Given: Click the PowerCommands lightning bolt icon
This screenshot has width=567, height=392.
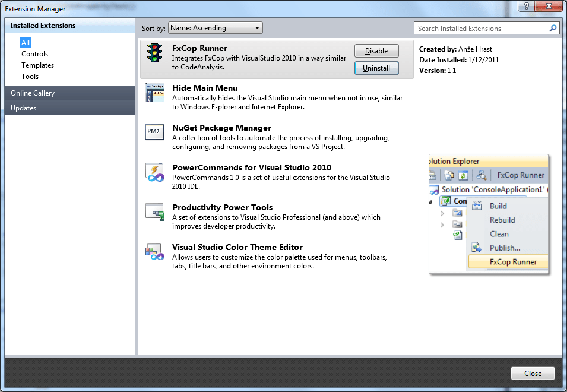Looking at the screenshot, I should coord(155,172).
